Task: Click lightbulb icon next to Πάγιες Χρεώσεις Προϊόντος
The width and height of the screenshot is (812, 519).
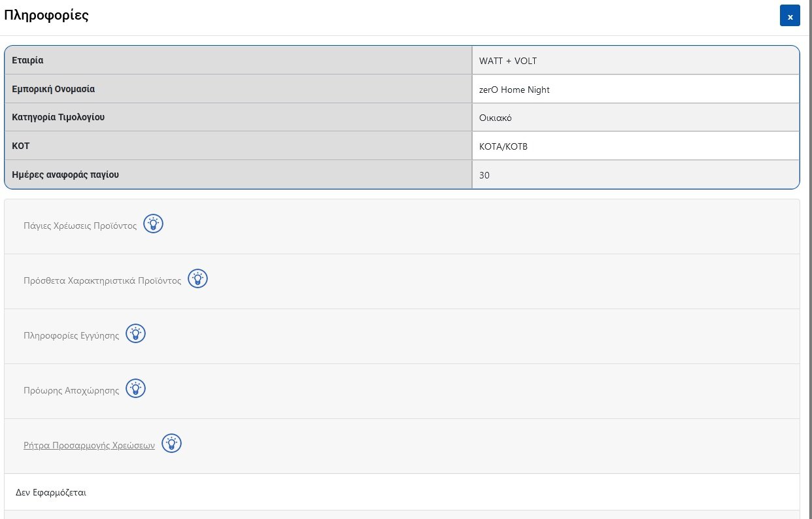Action: (153, 224)
